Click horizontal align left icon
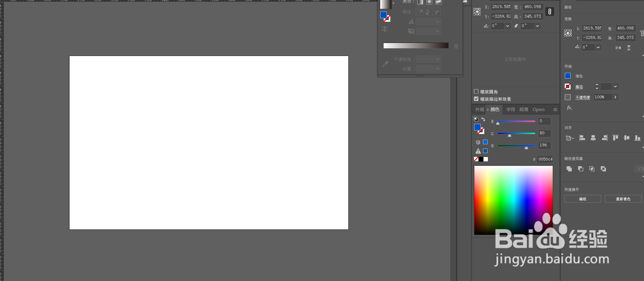This screenshot has height=281, width=644. point(582,138)
